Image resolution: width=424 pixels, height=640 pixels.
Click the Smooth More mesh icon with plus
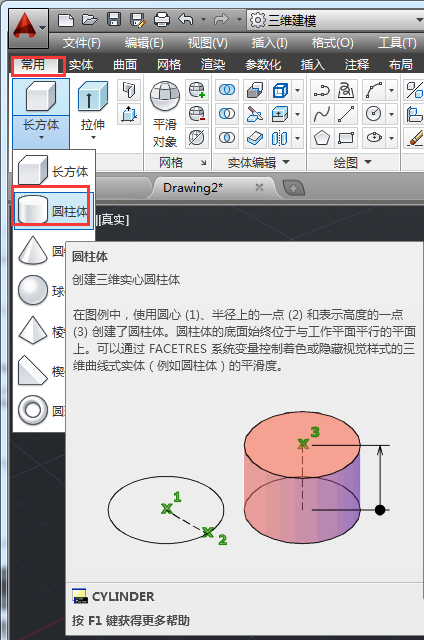pyautogui.click(x=197, y=90)
